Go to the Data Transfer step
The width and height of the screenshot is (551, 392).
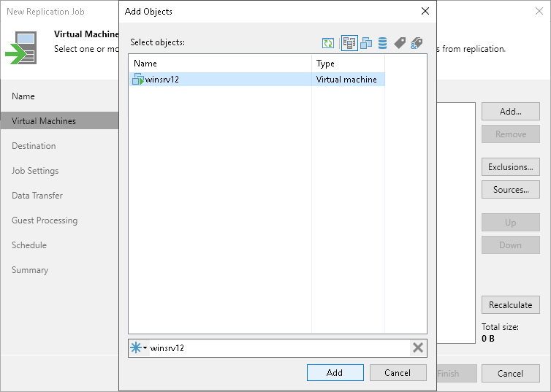click(x=37, y=196)
